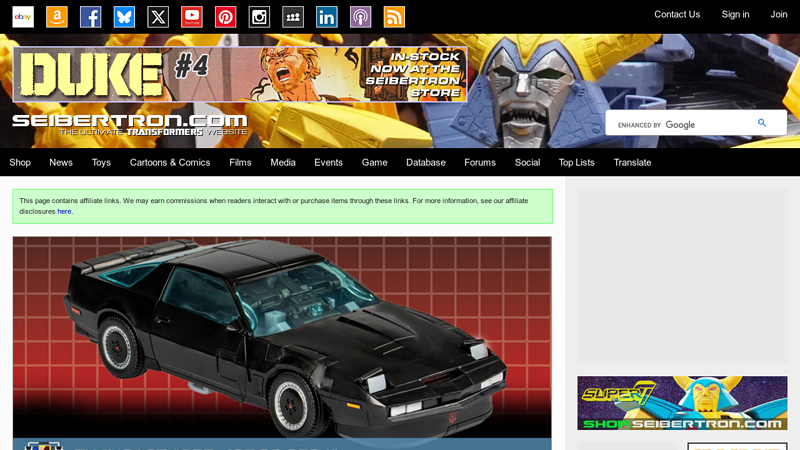Open the Social menu
The width and height of the screenshot is (800, 450).
(x=527, y=162)
